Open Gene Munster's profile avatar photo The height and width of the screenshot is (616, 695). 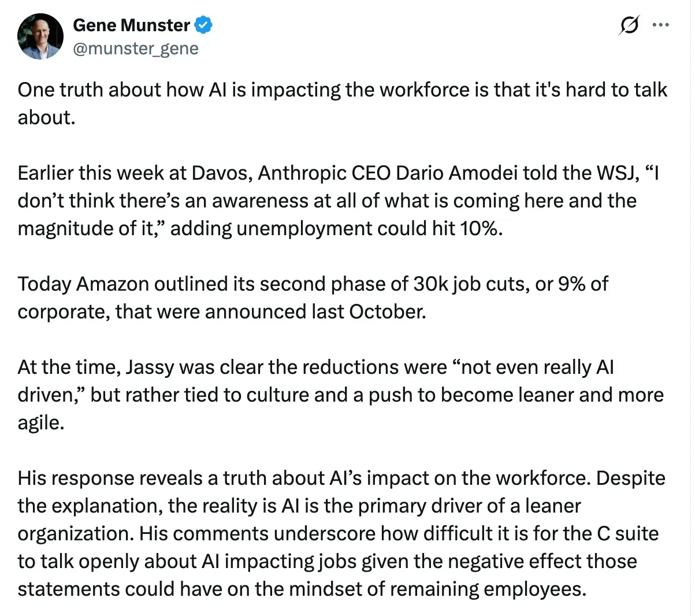40,37
